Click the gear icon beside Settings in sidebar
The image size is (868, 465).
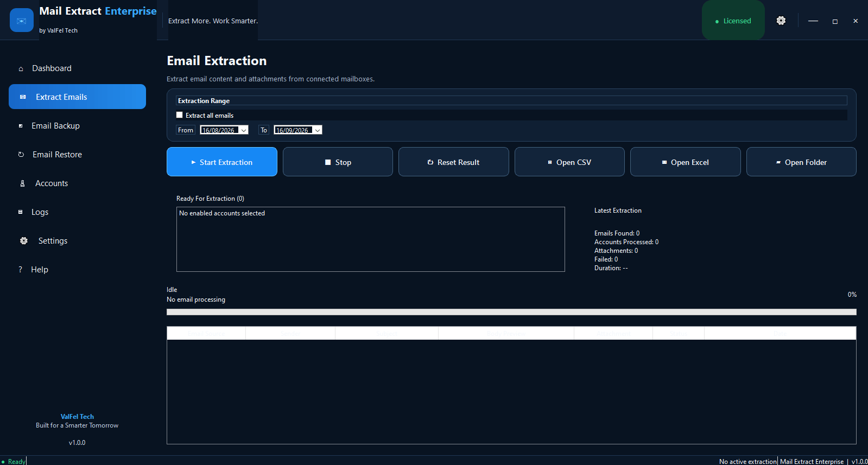click(x=24, y=241)
